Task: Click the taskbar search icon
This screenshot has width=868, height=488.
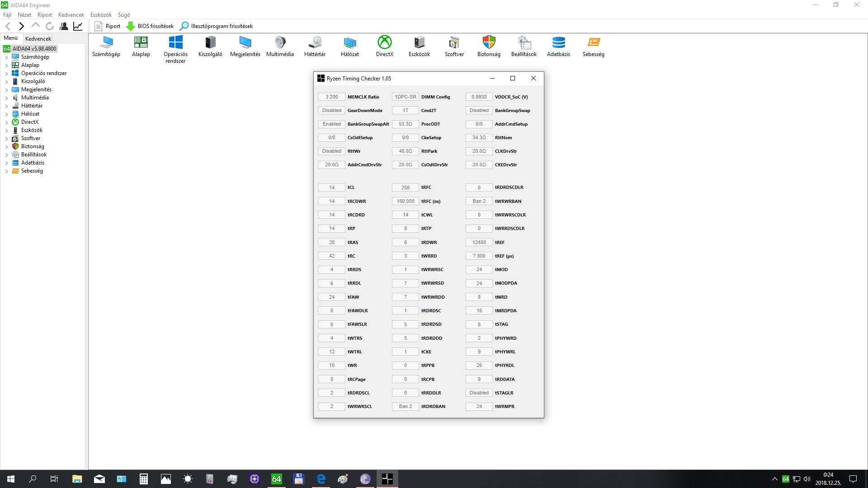Action: tap(33, 479)
